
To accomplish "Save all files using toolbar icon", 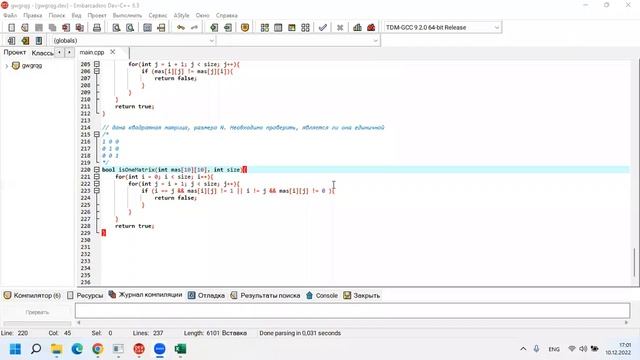I will pyautogui.click(x=52, y=27).
